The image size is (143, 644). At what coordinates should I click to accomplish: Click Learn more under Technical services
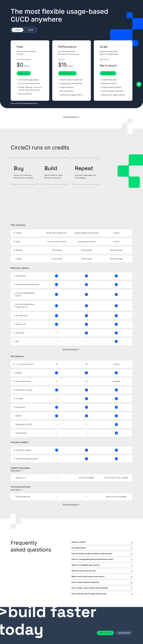click(15, 490)
